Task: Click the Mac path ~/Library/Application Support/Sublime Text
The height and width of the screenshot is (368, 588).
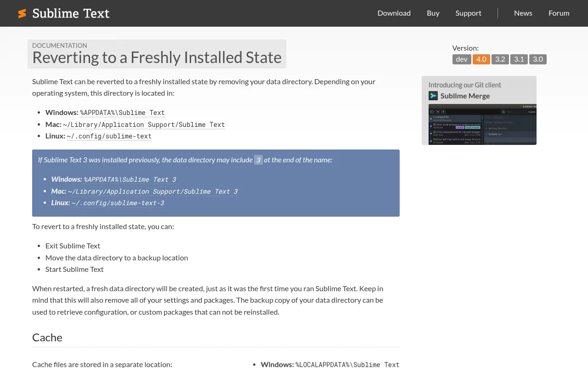Action: tap(144, 125)
